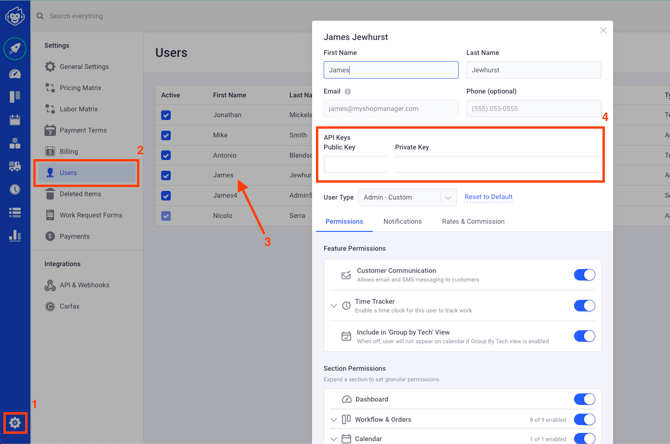The height and width of the screenshot is (444, 670).
Task: Open the calendar icon in the left sidebar
Action: (x=15, y=120)
